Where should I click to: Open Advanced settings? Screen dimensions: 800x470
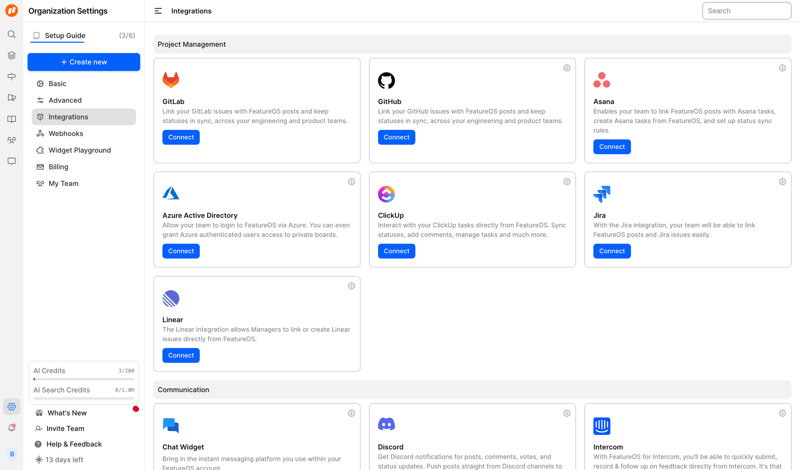click(x=84, y=101)
